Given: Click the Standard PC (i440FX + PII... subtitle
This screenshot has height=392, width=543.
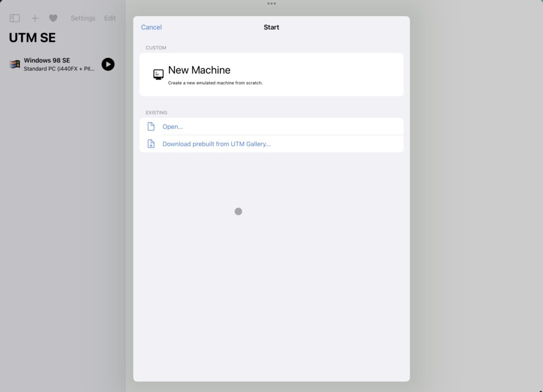Looking at the screenshot, I should 59,68.
